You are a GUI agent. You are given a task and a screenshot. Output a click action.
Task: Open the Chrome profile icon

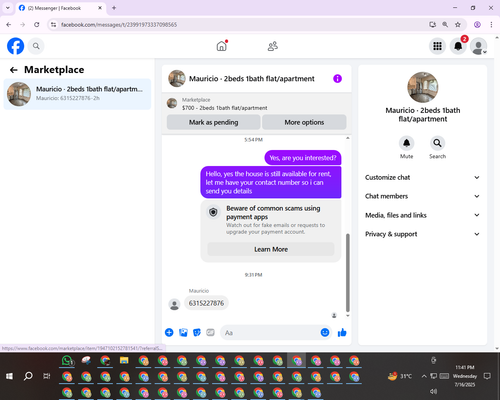click(477, 24)
